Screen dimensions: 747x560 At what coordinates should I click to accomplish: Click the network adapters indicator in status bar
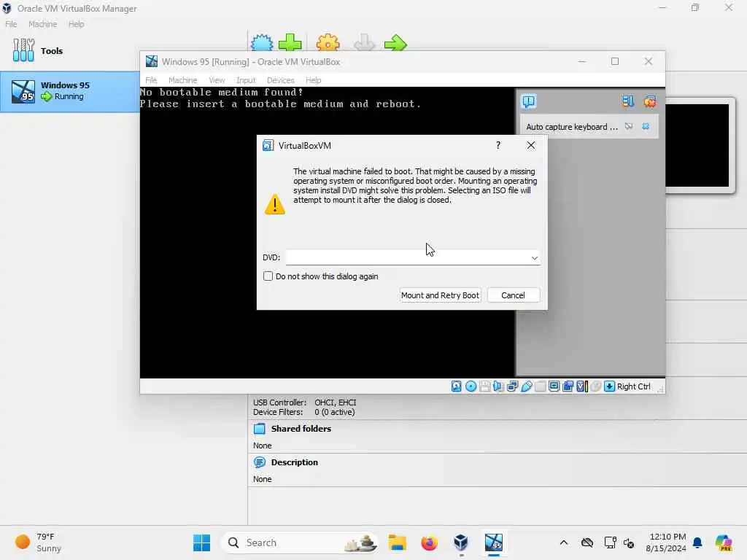tap(512, 386)
